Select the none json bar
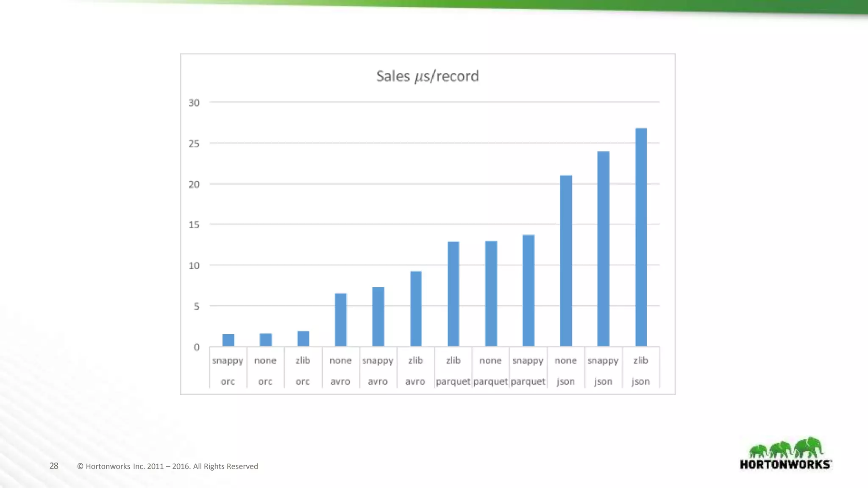 [x=566, y=261]
